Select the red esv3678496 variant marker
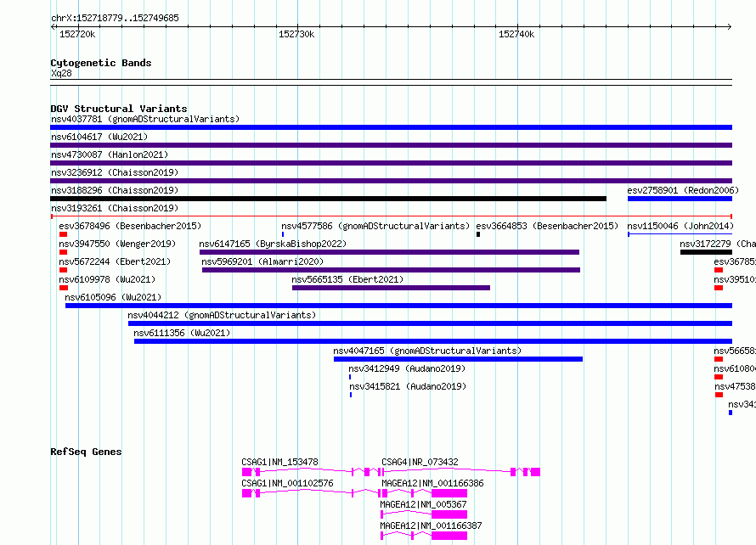The image size is (756, 545). (x=63, y=234)
